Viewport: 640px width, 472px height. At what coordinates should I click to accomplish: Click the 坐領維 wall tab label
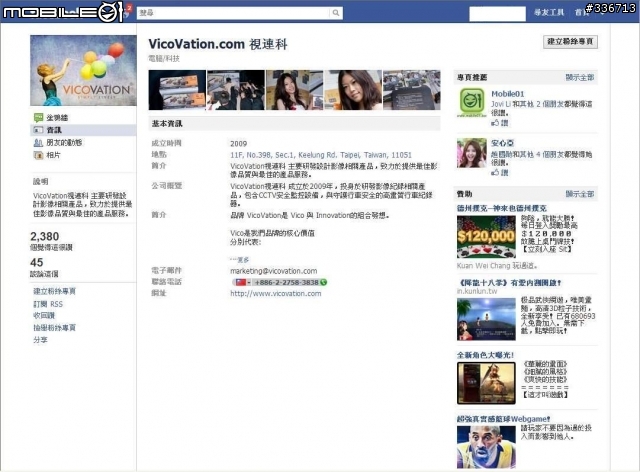point(57,118)
